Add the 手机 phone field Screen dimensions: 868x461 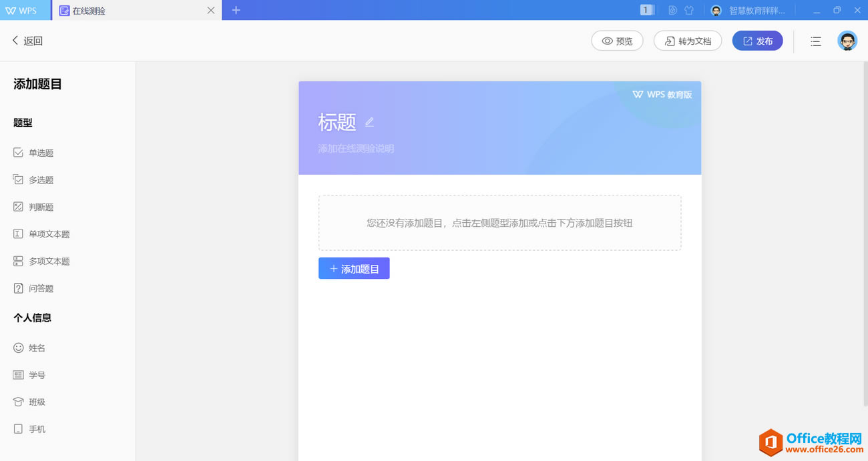pyautogui.click(x=36, y=429)
